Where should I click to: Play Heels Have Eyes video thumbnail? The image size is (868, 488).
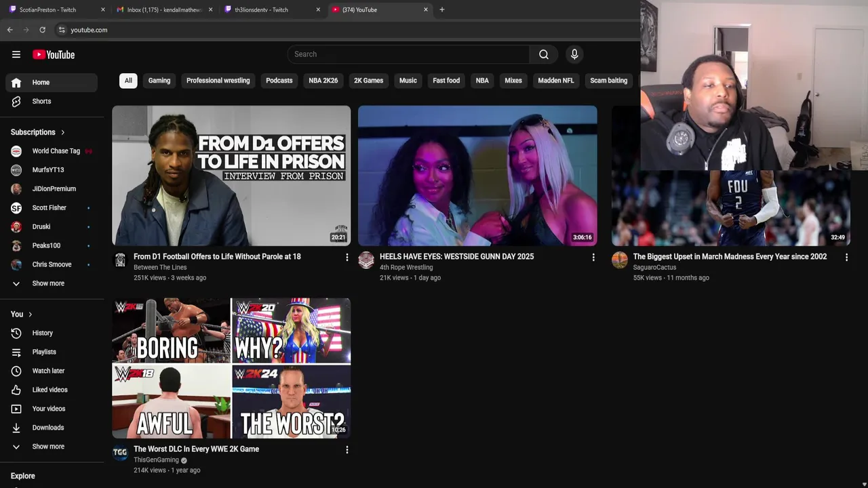click(x=477, y=176)
